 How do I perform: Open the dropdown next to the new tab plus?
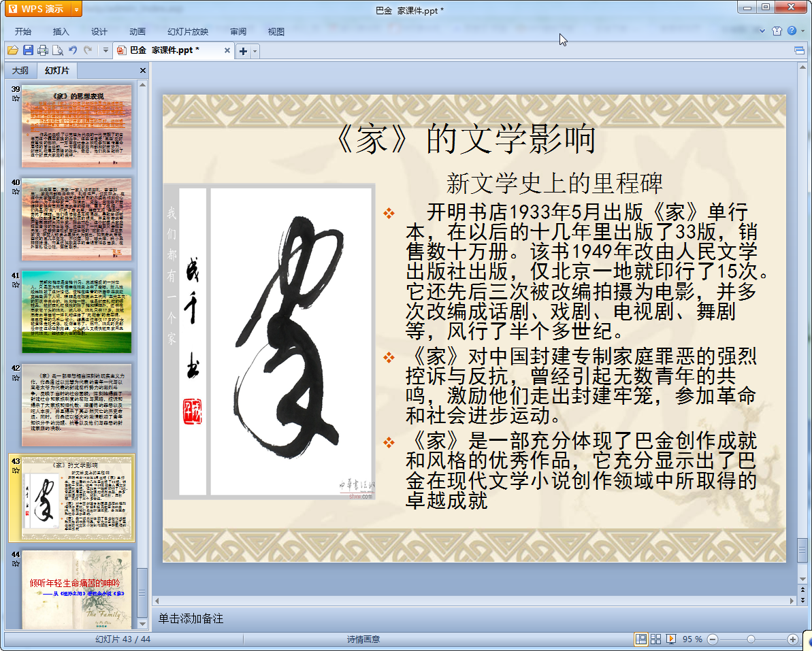255,51
